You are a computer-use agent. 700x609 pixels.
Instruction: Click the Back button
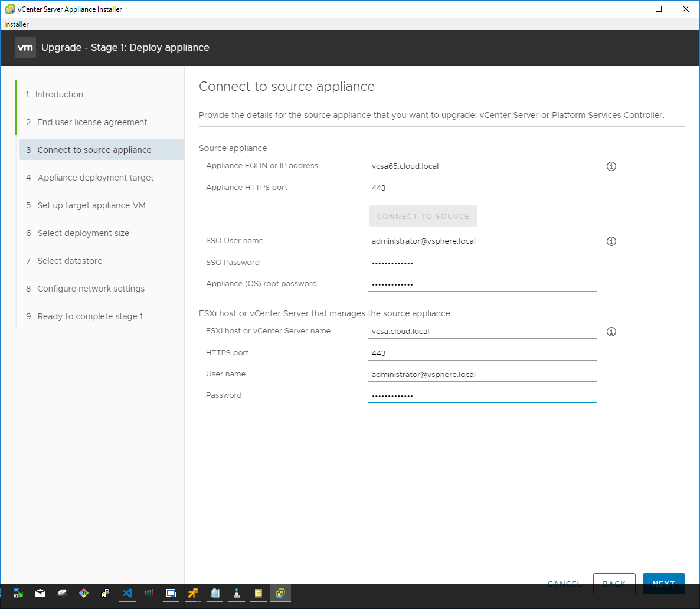tap(614, 583)
